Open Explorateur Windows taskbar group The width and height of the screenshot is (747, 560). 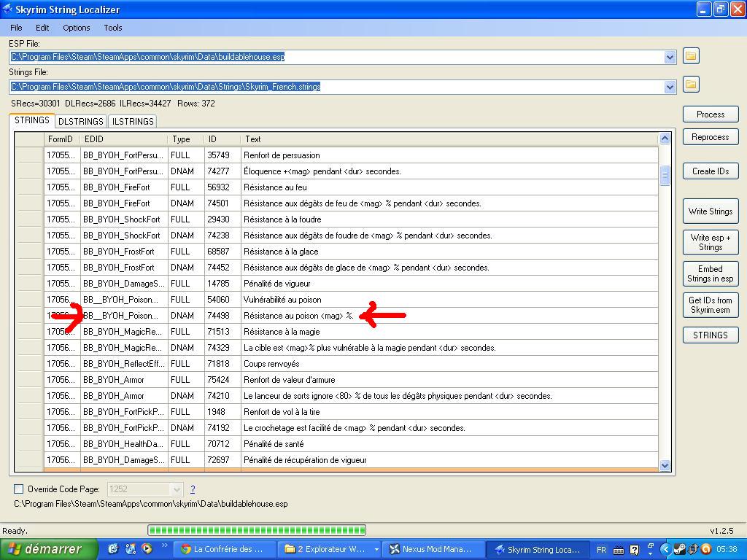[329, 550]
